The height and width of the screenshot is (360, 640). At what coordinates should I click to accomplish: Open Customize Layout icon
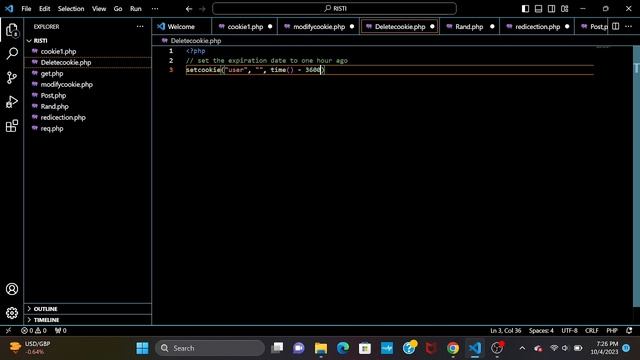[x=564, y=9]
